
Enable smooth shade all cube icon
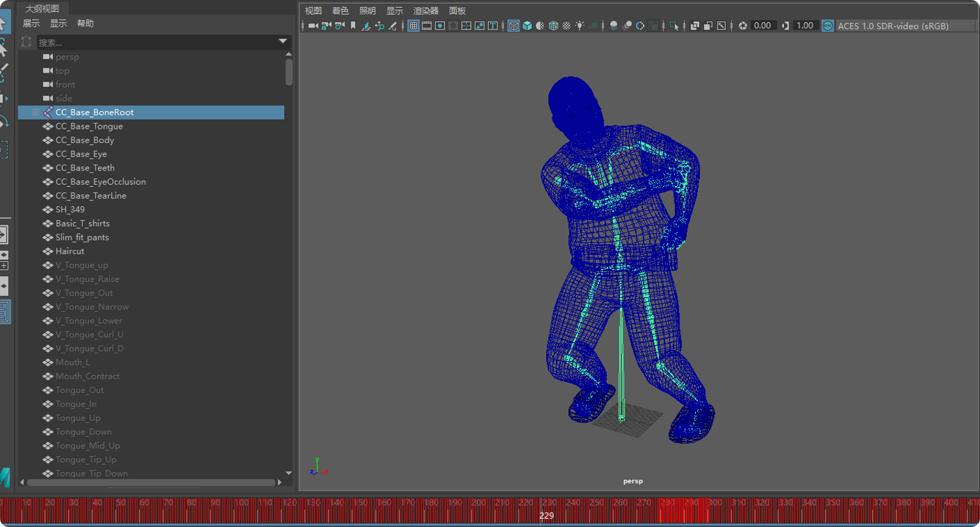click(527, 26)
